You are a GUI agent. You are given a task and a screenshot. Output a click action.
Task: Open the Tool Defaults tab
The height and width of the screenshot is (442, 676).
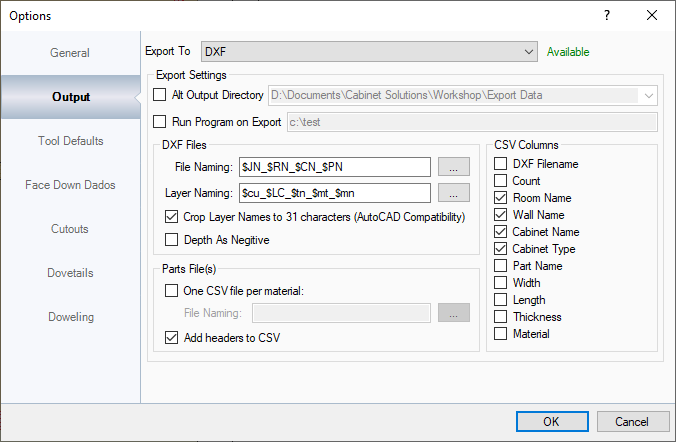(x=70, y=141)
